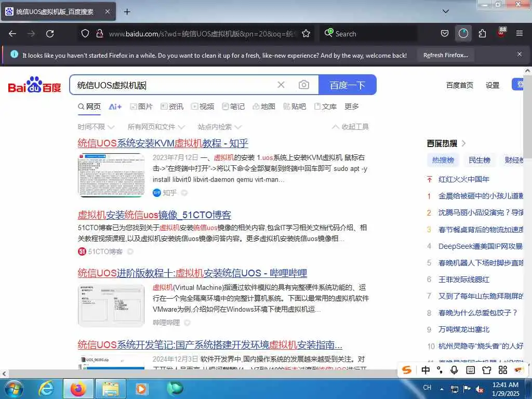The height and width of the screenshot is (399, 532).
Task: Click the browser address bar URL
Action: point(203,34)
